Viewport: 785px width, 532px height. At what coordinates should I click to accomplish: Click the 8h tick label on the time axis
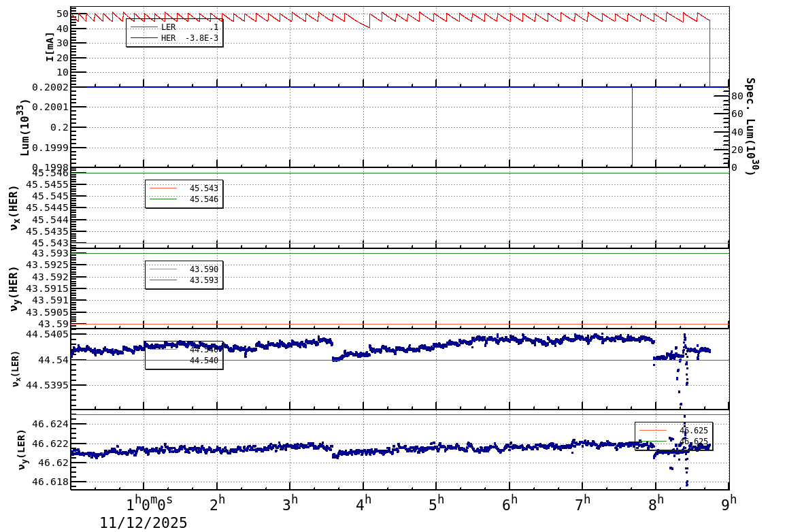[656, 501]
